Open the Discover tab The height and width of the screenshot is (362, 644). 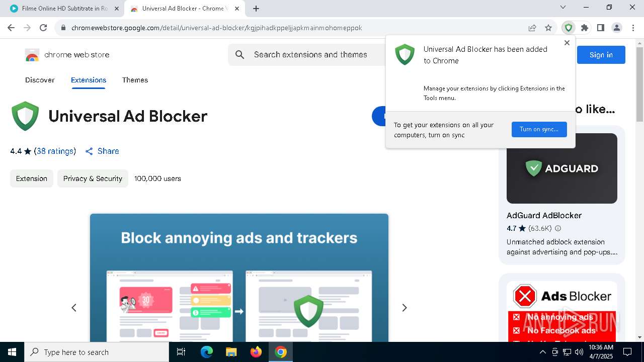click(40, 80)
